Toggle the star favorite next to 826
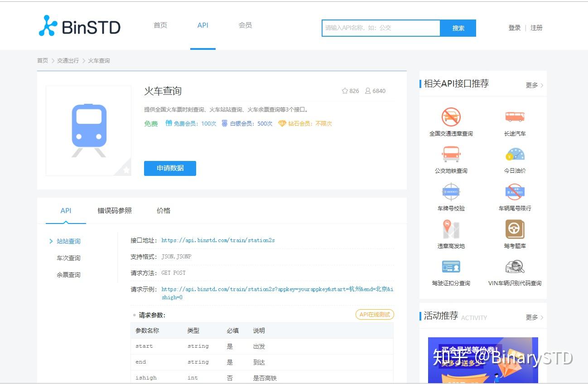 345,91
